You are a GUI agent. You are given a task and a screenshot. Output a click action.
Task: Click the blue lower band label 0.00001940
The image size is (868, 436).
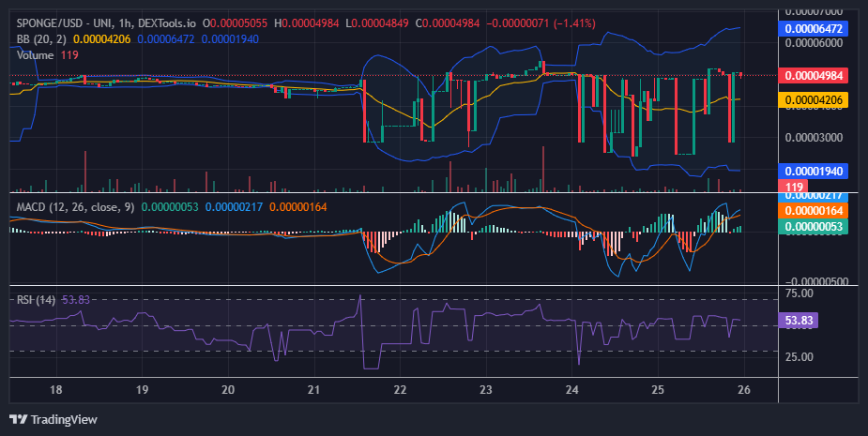click(814, 171)
